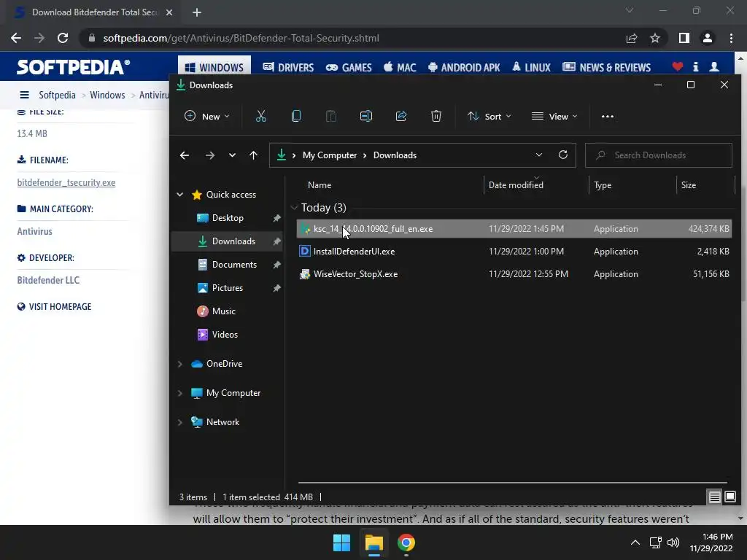Click File Explorer taskbar icon
Image resolution: width=747 pixels, height=560 pixels.
point(374,542)
